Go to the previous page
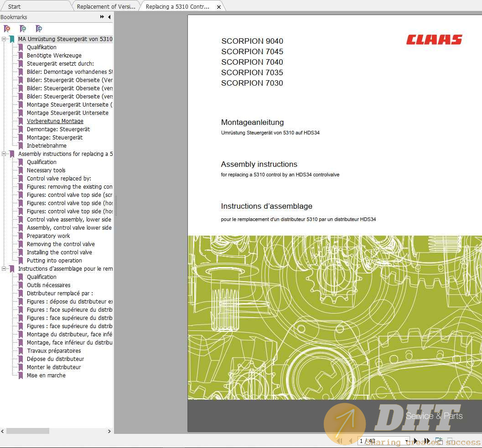 coord(350,441)
